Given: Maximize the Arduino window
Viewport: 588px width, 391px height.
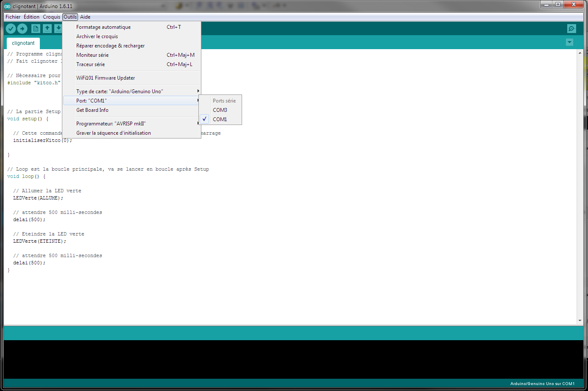Looking at the screenshot, I should pos(558,5).
